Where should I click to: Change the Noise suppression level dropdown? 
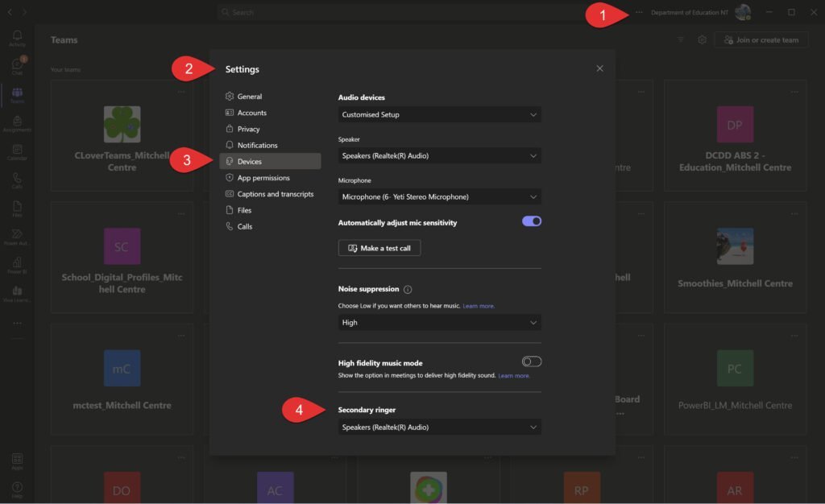[x=439, y=322]
